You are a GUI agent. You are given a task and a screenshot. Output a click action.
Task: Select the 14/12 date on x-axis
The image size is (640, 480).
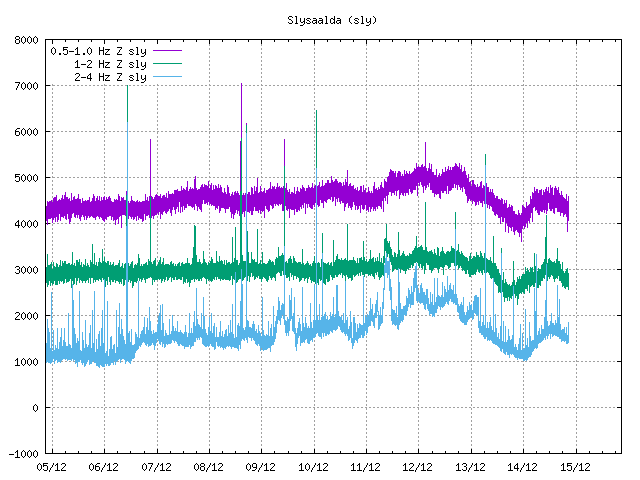pyautogui.click(x=522, y=467)
